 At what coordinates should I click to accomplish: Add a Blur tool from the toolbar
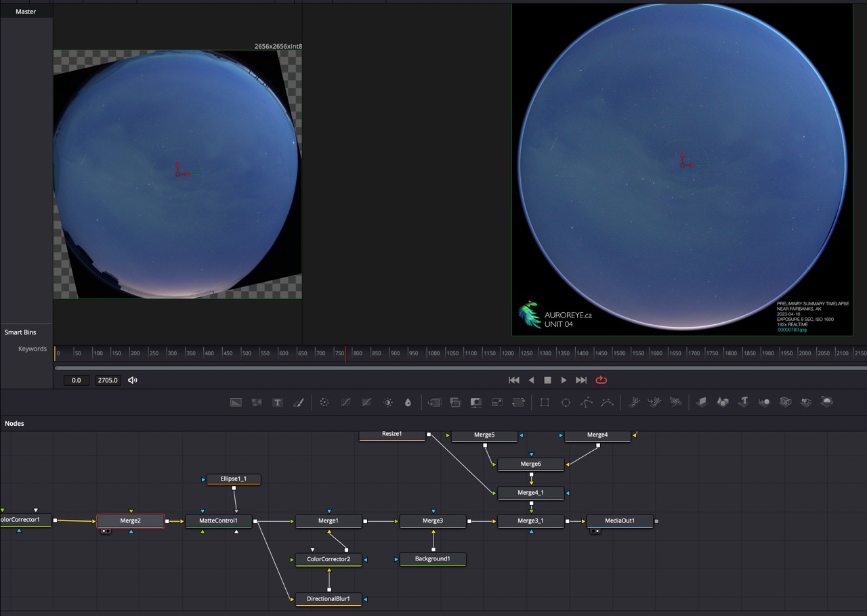coord(408,402)
